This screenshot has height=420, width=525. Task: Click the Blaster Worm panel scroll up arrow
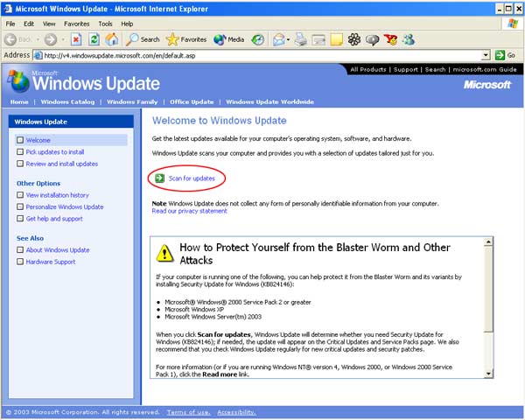pyautogui.click(x=488, y=241)
